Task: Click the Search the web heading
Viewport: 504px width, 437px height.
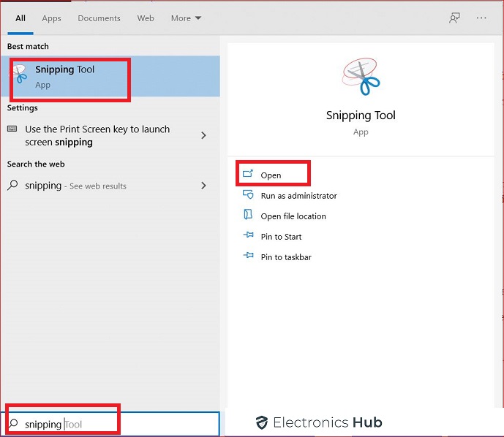Action: tap(36, 164)
